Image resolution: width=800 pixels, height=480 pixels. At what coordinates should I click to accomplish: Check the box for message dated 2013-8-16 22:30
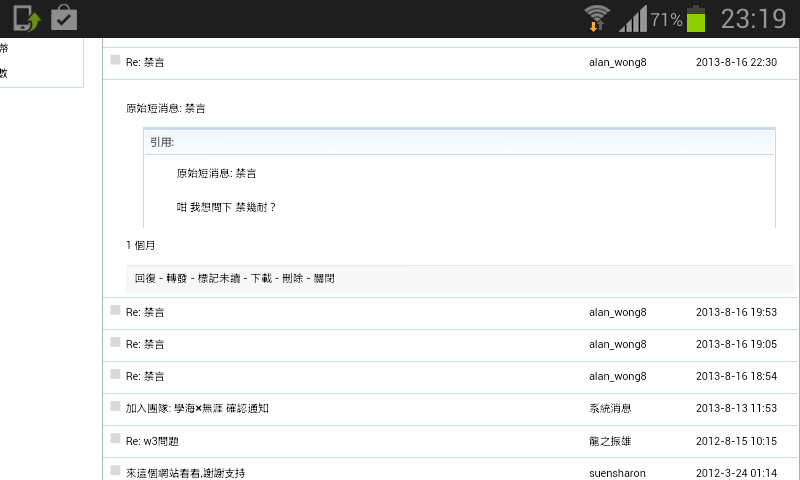tap(115, 60)
